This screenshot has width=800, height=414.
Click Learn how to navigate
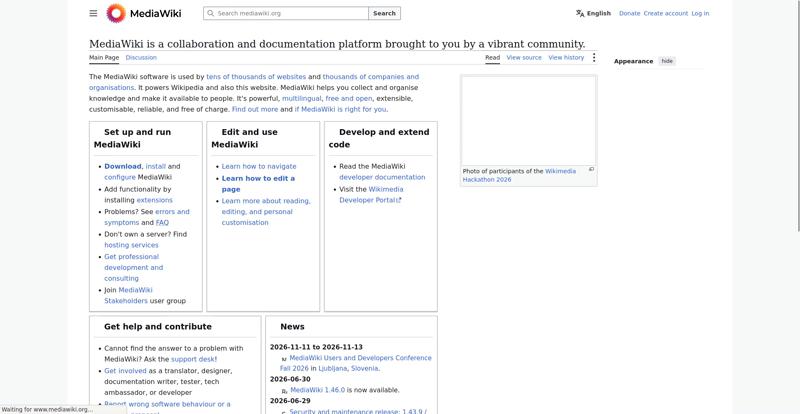[x=259, y=166]
